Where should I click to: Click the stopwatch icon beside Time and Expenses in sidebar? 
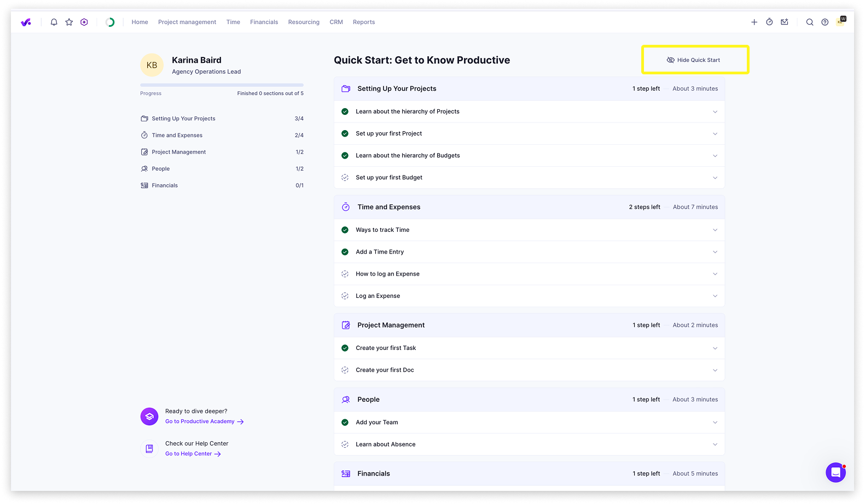click(x=144, y=135)
